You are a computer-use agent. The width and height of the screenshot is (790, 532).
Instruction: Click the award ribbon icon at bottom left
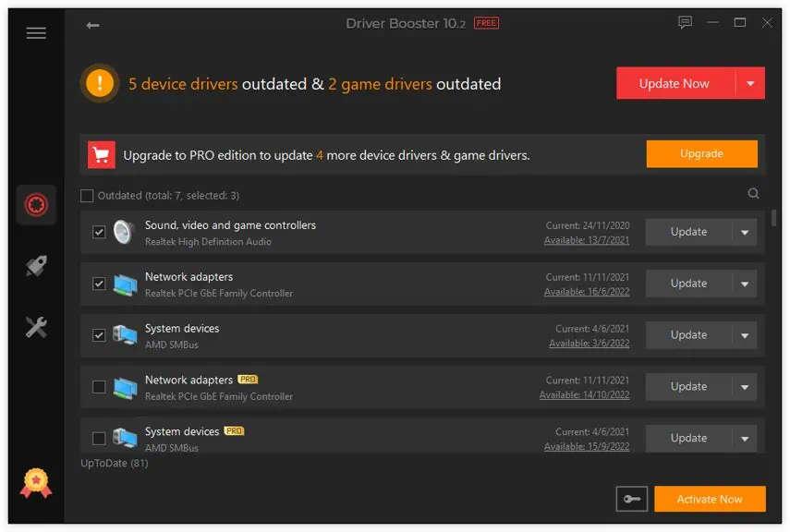click(36, 482)
